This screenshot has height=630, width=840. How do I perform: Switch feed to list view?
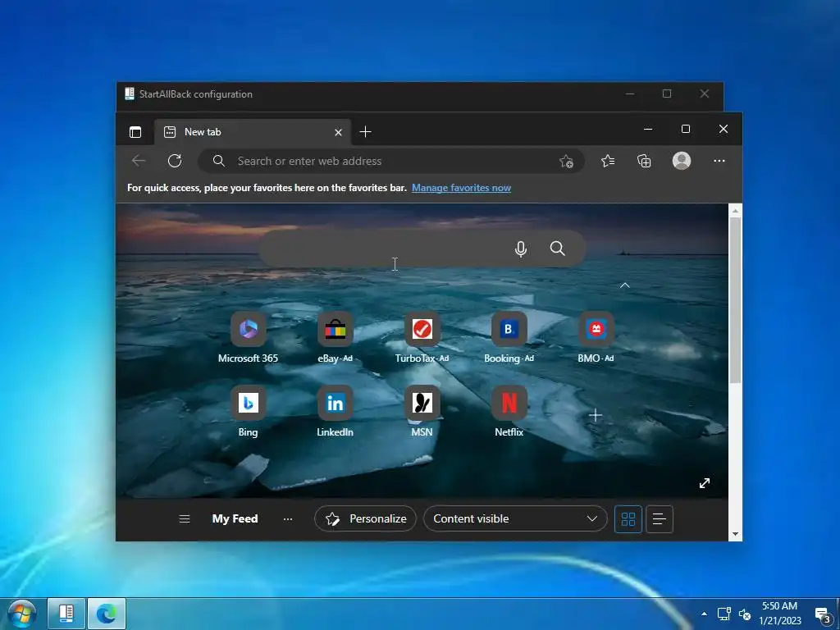tap(660, 518)
